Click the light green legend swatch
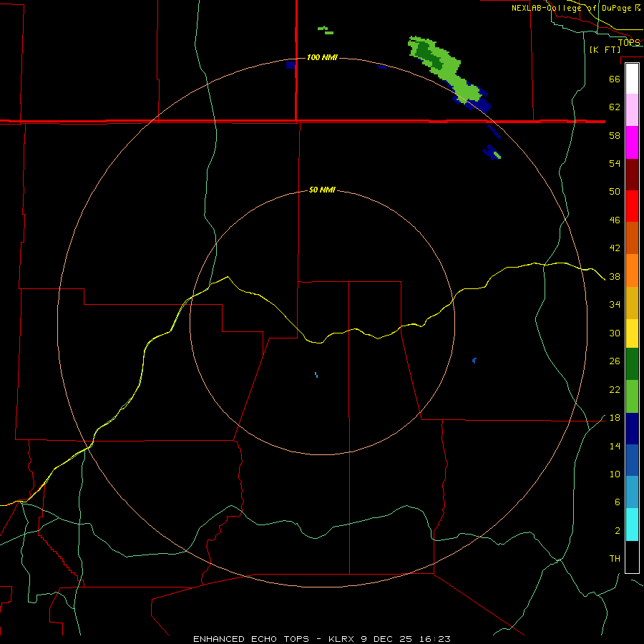 632,396
